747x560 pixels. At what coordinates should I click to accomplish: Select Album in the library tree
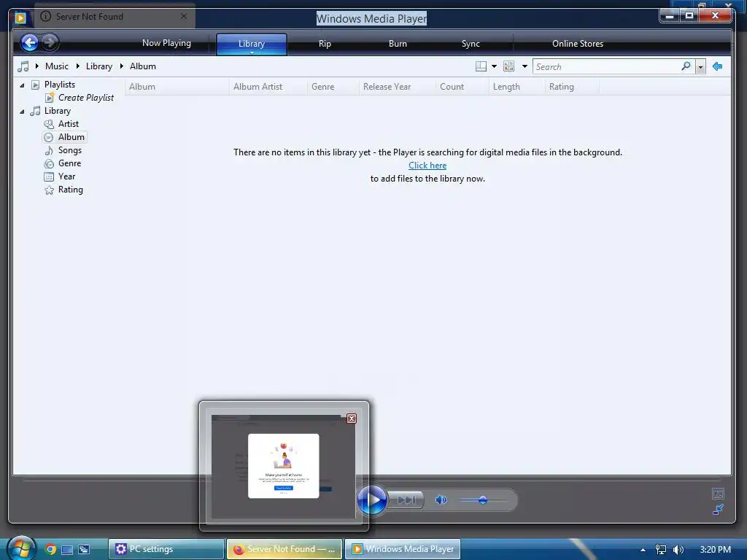coord(71,137)
